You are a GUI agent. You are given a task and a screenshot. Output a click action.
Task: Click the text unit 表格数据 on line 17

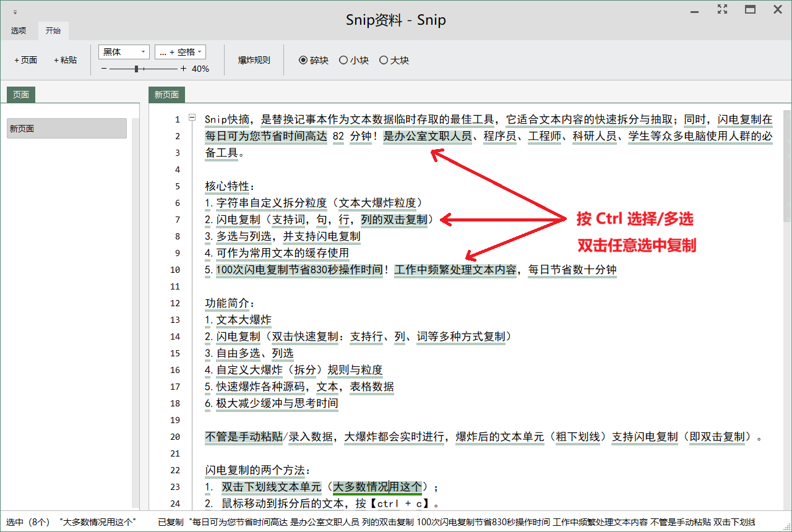[372, 387]
